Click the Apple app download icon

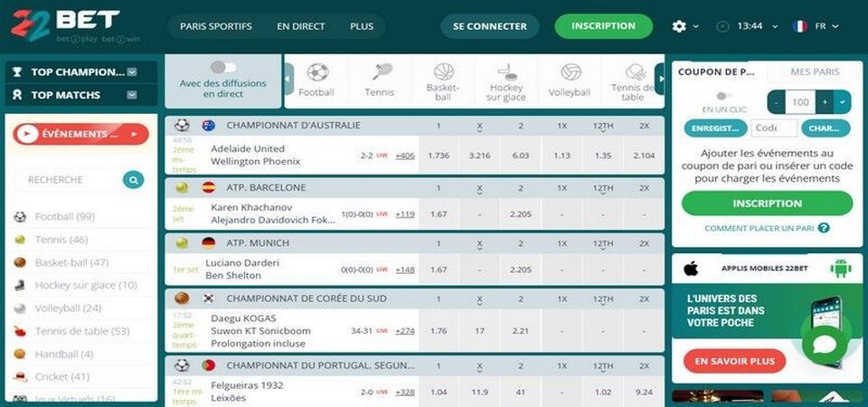click(690, 269)
